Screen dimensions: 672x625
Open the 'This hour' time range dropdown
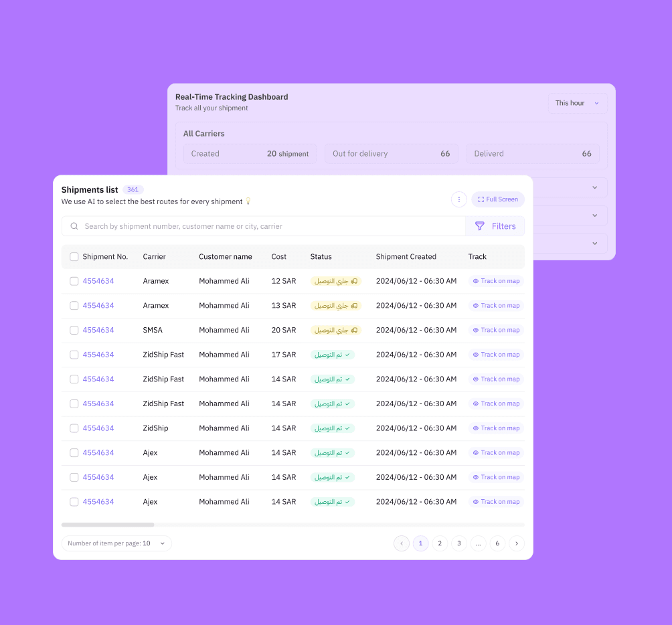tap(577, 103)
